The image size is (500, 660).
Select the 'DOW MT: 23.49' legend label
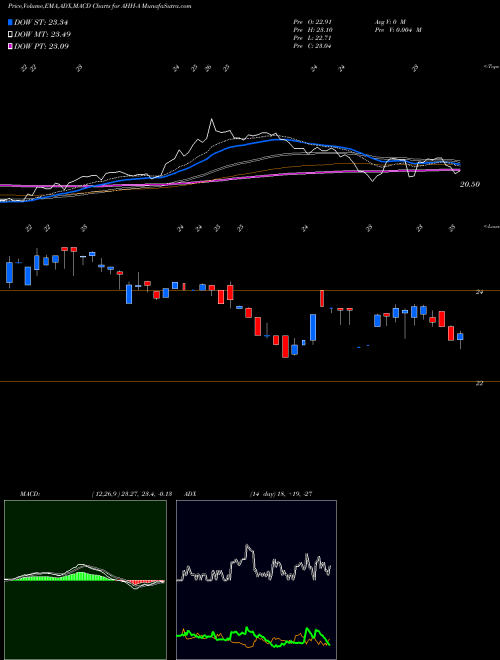tap(42, 35)
